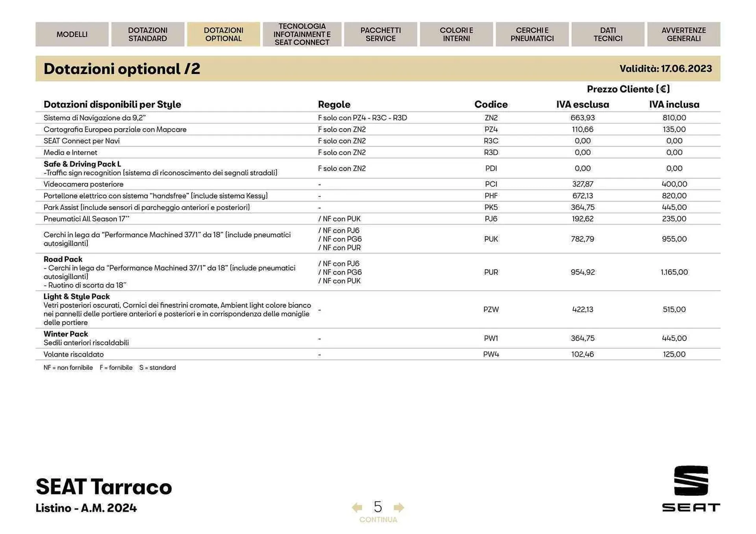Click code PZW in Codice column
Image resolution: width=756 pixels, height=534 pixels.
(491, 309)
